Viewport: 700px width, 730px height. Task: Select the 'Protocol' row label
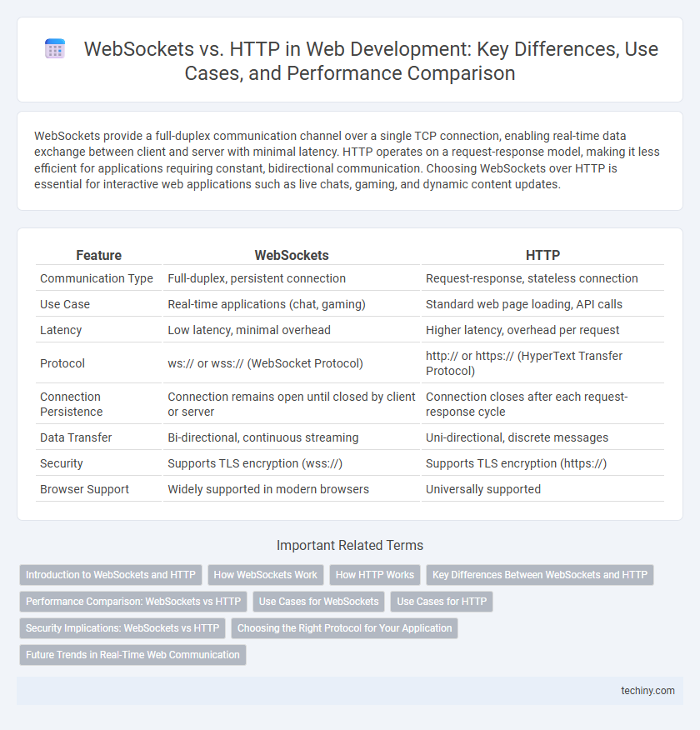click(x=62, y=363)
